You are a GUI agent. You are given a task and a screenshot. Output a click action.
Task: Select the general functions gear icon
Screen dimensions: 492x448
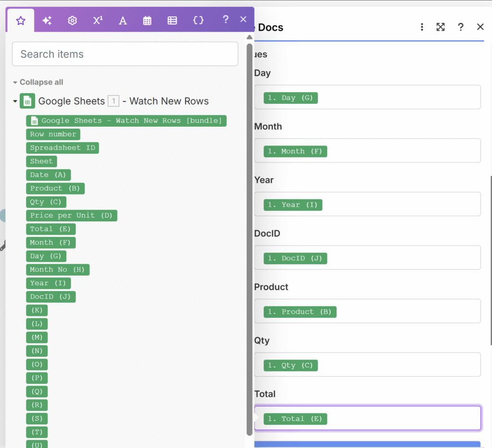point(72,21)
